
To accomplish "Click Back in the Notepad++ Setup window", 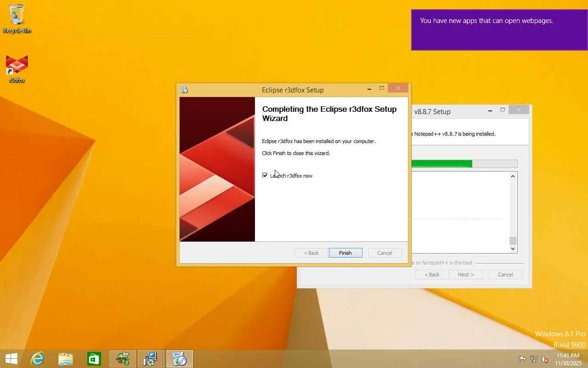I will click(432, 275).
